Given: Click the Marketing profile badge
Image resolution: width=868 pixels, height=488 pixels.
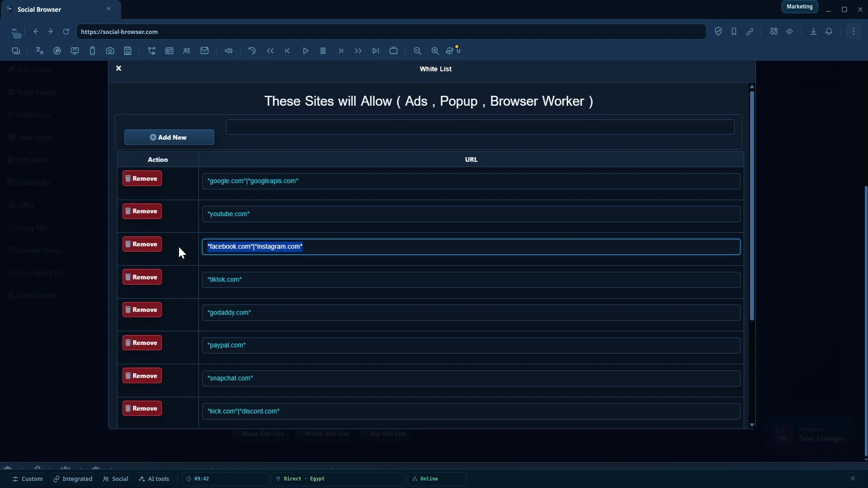Looking at the screenshot, I should tap(799, 7).
